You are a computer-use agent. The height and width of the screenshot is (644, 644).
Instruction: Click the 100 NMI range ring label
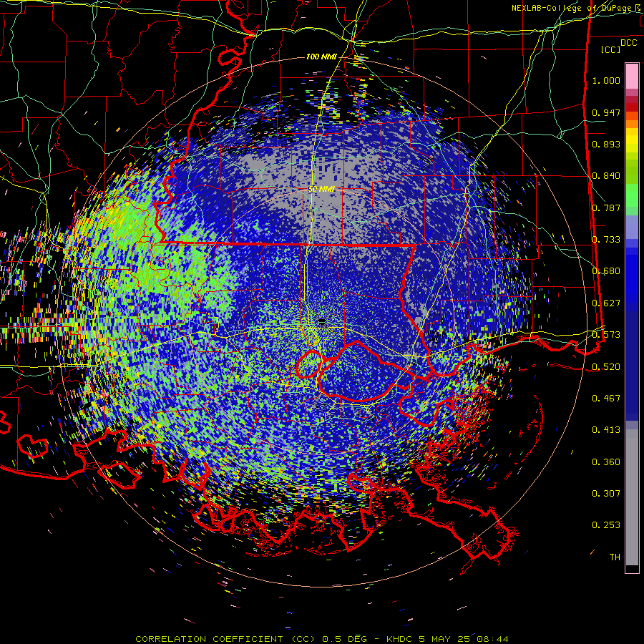[x=321, y=57]
